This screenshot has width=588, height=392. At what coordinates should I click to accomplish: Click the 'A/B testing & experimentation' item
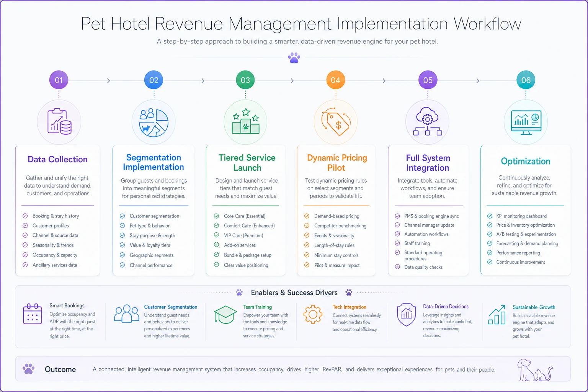526,234
